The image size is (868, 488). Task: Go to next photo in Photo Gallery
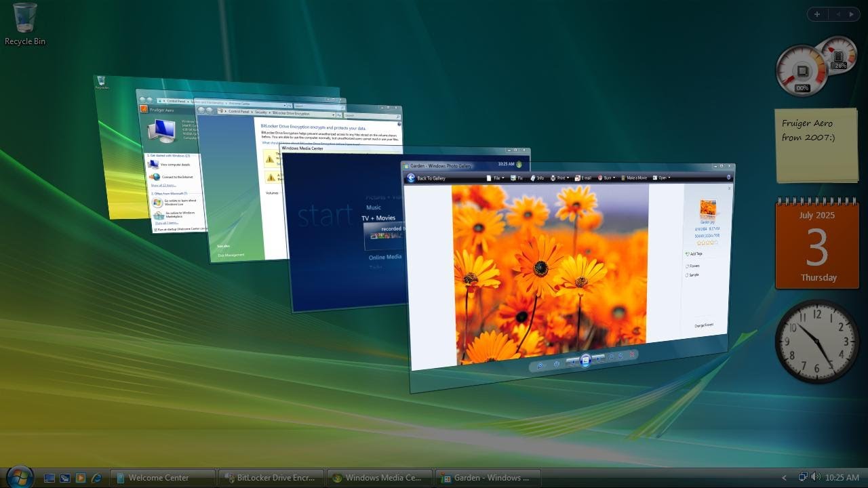coord(599,359)
